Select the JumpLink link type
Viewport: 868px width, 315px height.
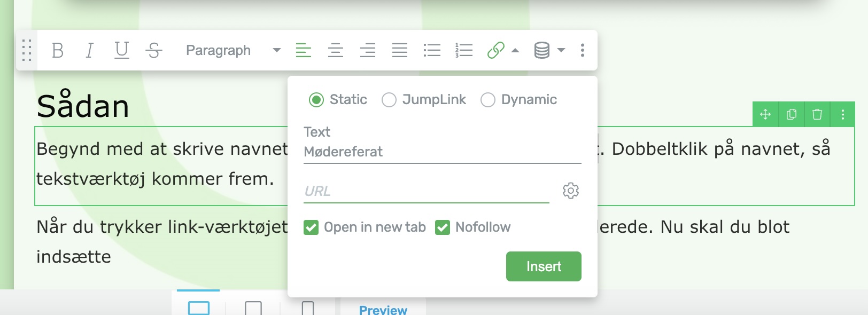(389, 100)
